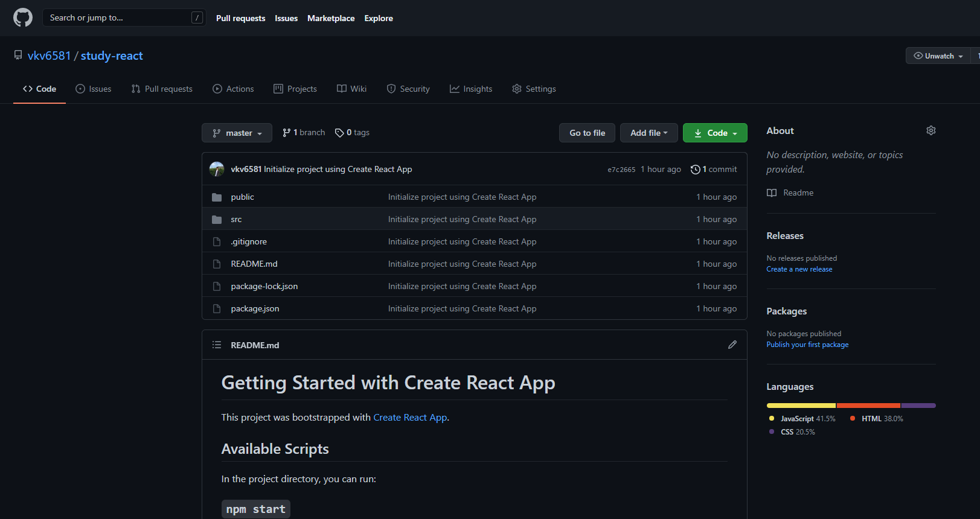This screenshot has height=519, width=980.
Task: Expand the master branch dropdown
Action: point(237,133)
